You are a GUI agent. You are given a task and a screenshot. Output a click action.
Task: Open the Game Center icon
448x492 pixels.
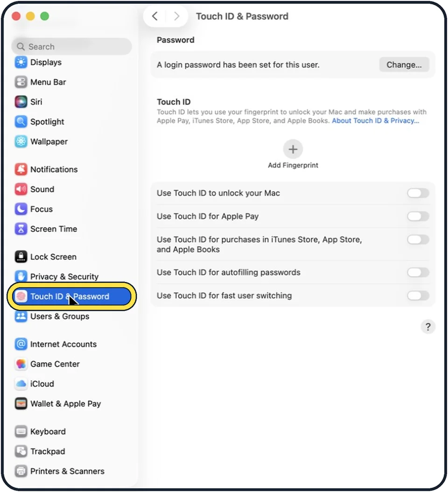click(x=21, y=364)
